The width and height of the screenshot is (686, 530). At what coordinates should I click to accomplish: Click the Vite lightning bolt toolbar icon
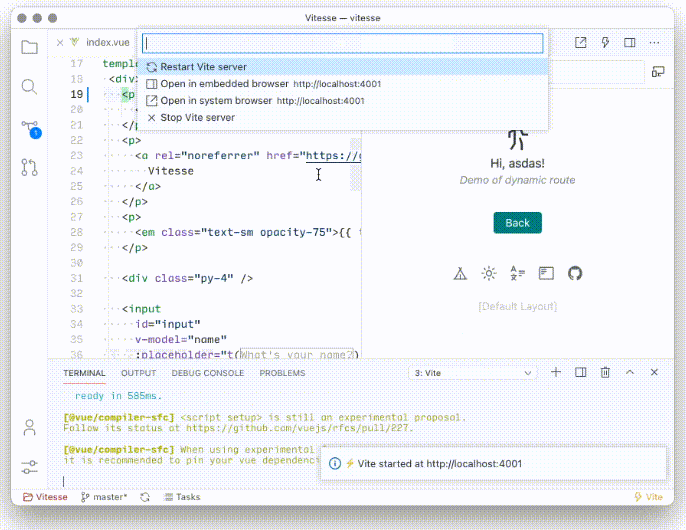[x=605, y=42]
